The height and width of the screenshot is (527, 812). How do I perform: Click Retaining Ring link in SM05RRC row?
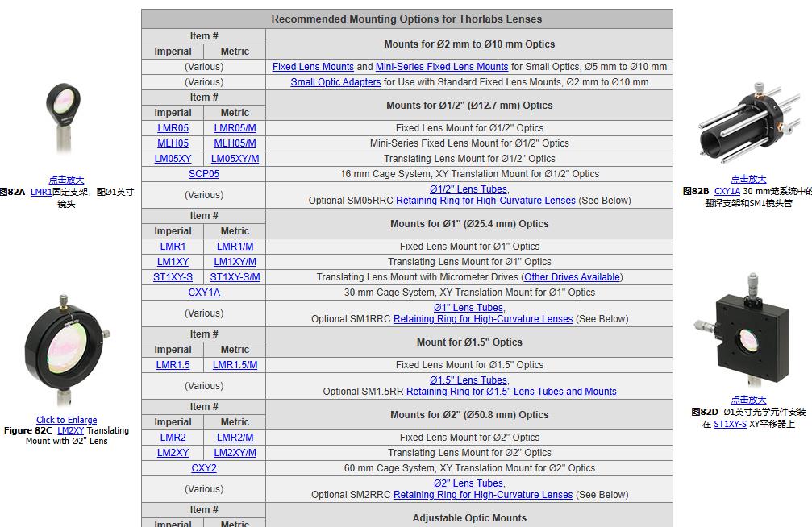point(485,201)
